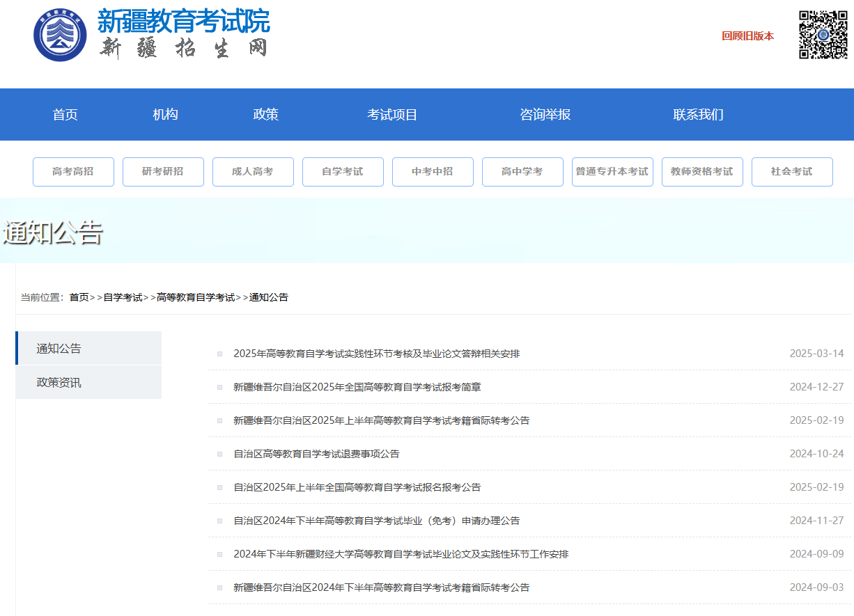Select the 社会考试 category

click(792, 171)
